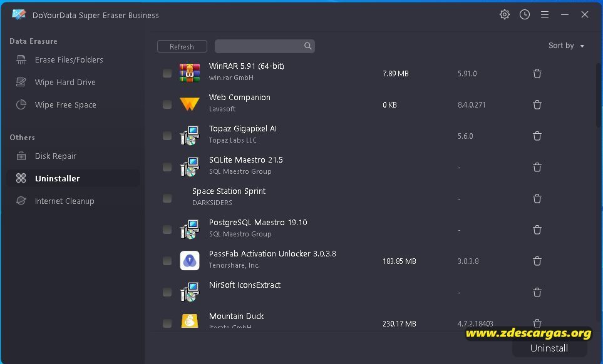The width and height of the screenshot is (603, 364).
Task: Tick the checkbox for Space Station Sprint
Action: click(x=167, y=198)
